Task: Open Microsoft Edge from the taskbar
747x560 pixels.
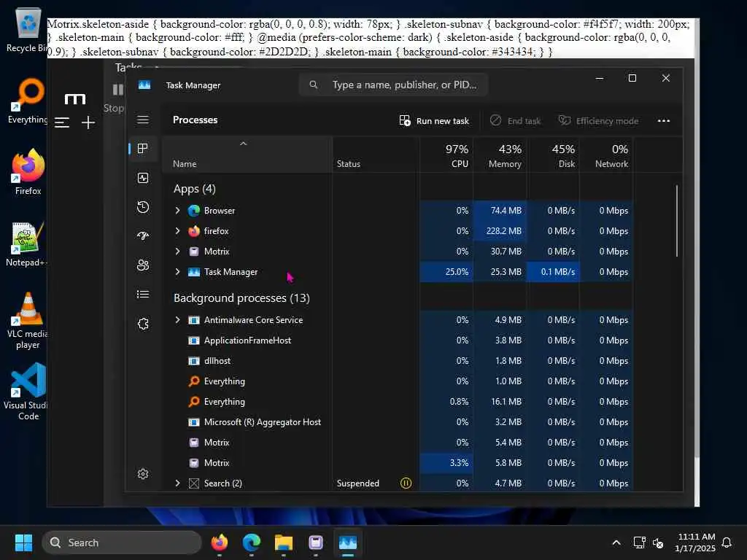Action: (x=252, y=542)
